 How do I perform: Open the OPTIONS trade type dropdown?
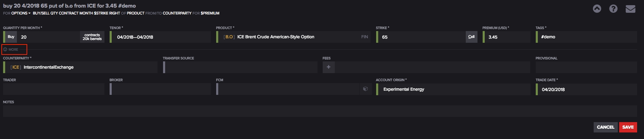tap(21, 13)
